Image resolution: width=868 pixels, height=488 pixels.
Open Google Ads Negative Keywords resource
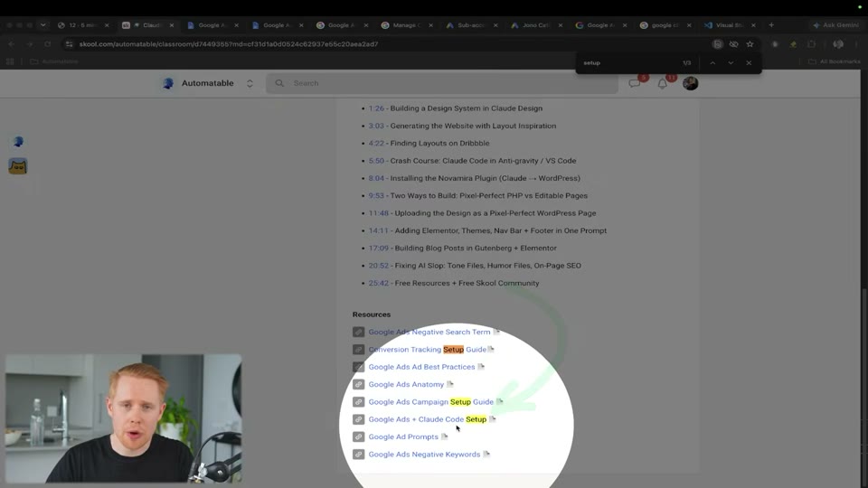[x=425, y=455]
